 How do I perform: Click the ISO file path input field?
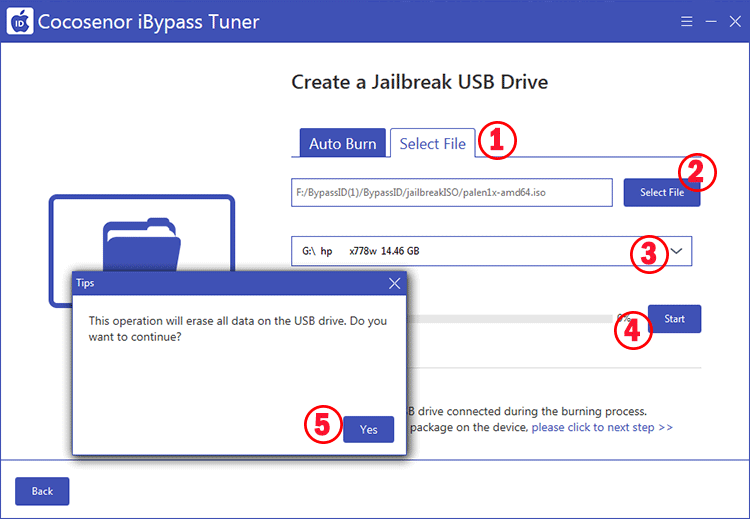[452, 192]
